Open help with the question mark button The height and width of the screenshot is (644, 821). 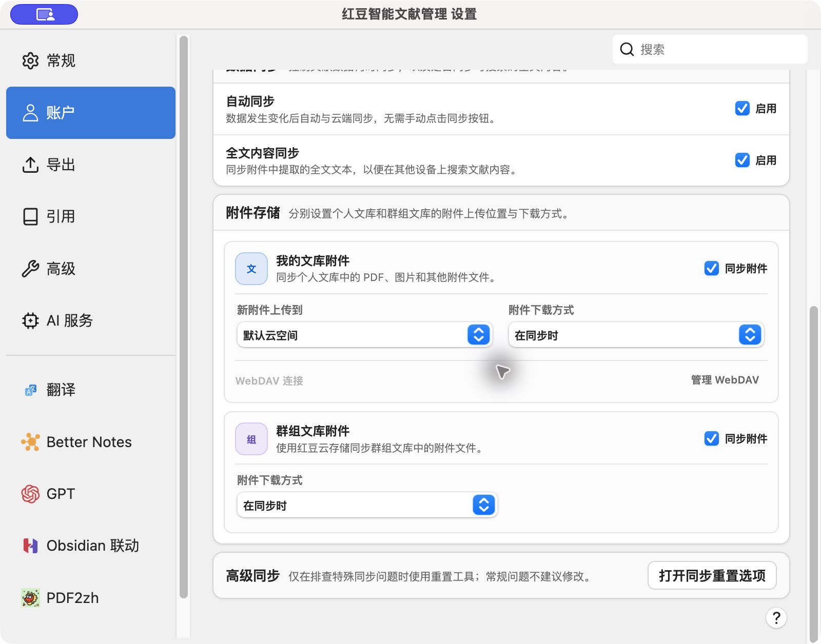click(776, 618)
